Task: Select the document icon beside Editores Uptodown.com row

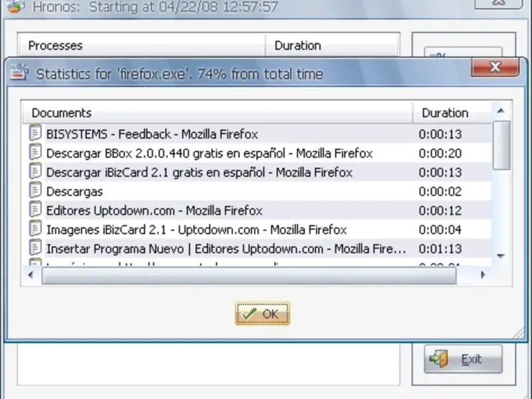Action: click(35, 209)
